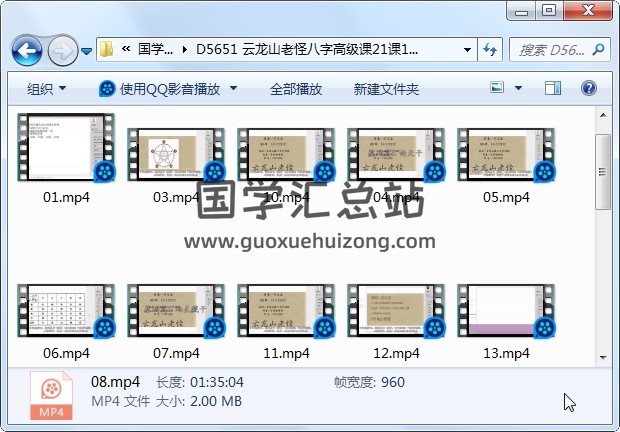Image resolution: width=620 pixels, height=432 pixels.
Task: Click the vertical scrollbar thumb
Action: point(603,172)
